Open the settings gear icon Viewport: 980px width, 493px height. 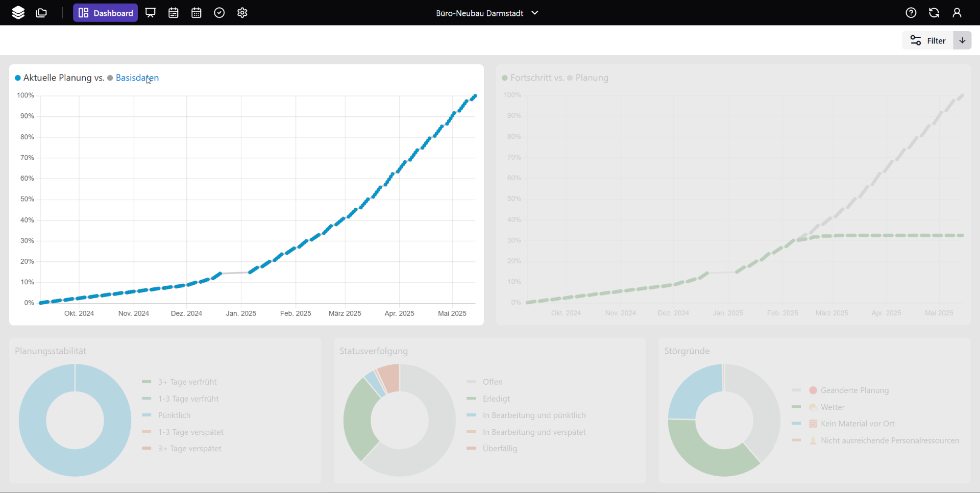tap(242, 13)
